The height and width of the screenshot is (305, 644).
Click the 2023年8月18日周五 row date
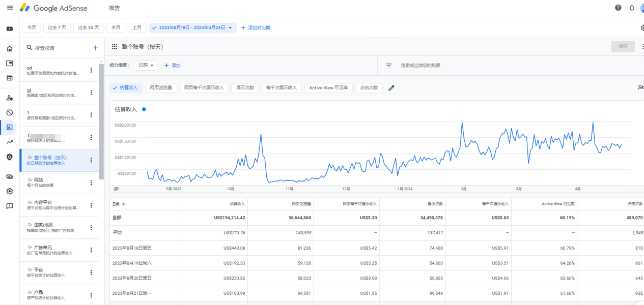point(132,248)
